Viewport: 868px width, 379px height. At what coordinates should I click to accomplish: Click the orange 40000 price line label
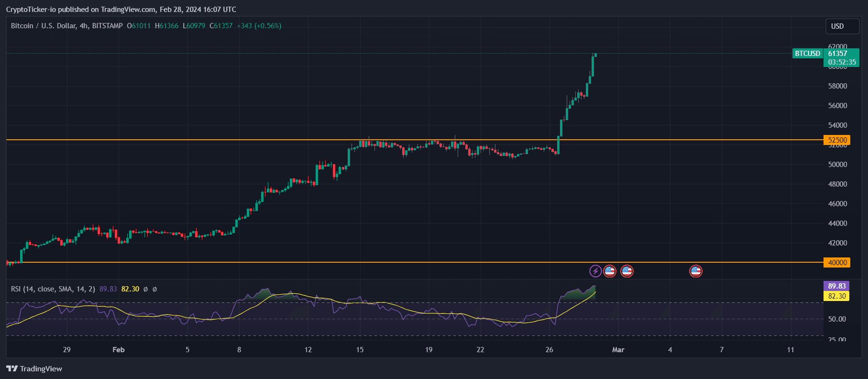(x=837, y=263)
